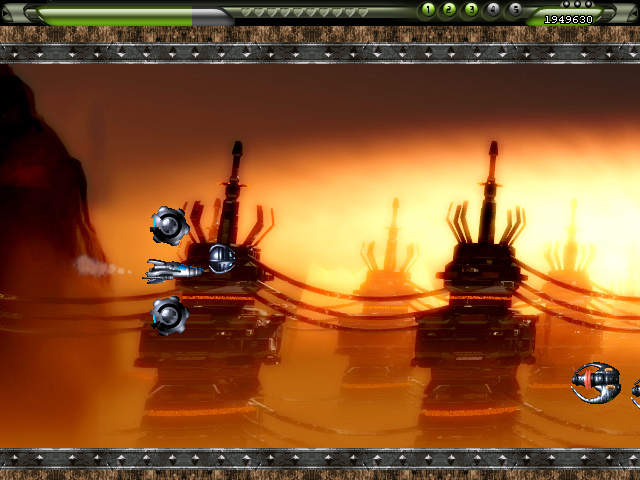Select the dimmed weapon slot 5
The width and height of the screenshot is (640, 480).
(x=515, y=10)
